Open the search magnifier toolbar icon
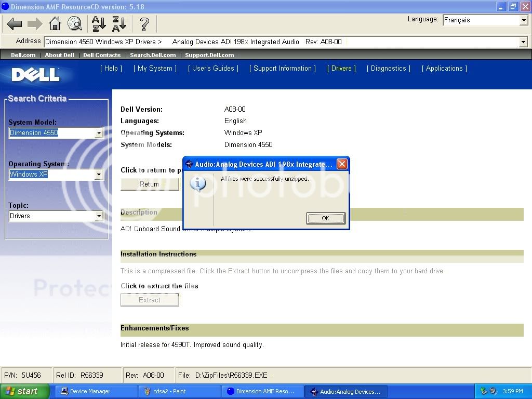The width and height of the screenshot is (532, 399). coord(75,23)
